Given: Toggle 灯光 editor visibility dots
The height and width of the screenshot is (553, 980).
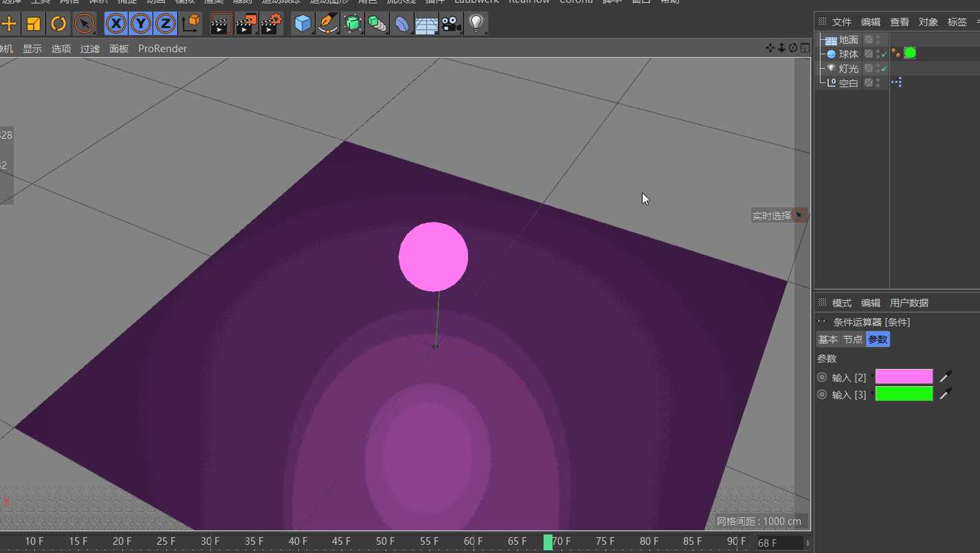Looking at the screenshot, I should pyautogui.click(x=878, y=68).
